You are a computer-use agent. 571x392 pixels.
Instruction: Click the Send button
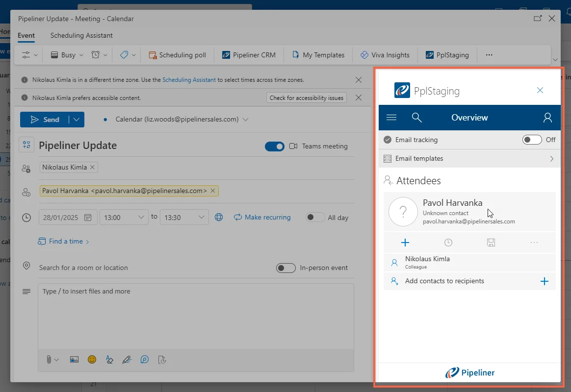(x=45, y=120)
